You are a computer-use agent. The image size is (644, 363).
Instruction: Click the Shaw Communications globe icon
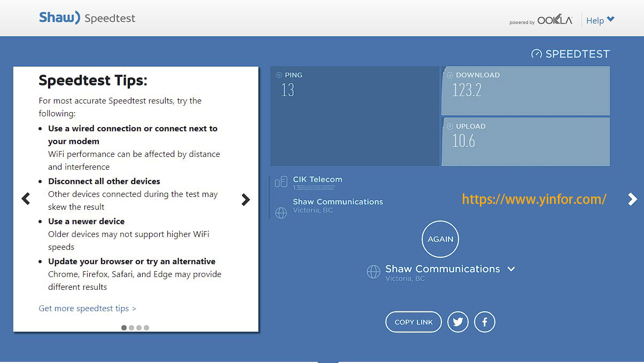point(281,212)
